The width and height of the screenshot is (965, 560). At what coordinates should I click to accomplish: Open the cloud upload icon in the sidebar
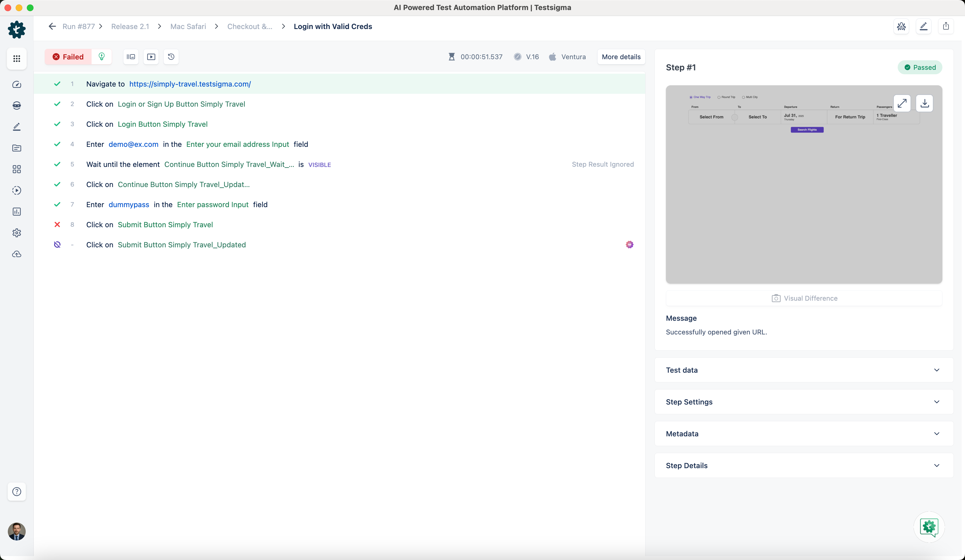coord(16,254)
